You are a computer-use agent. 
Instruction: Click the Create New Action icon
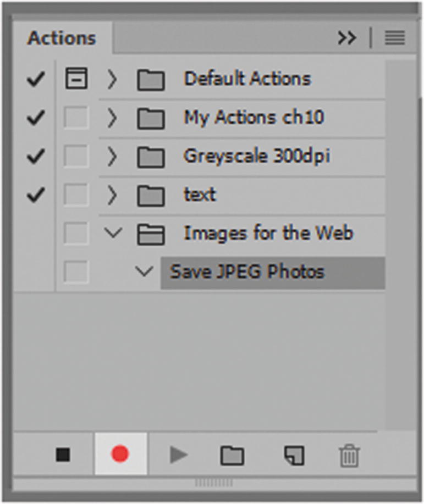pyautogui.click(x=294, y=455)
